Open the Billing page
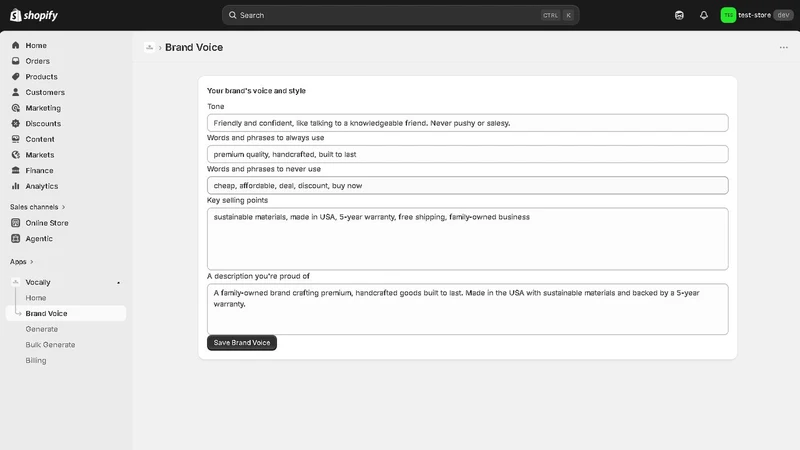This screenshot has height=450, width=800. coord(36,360)
